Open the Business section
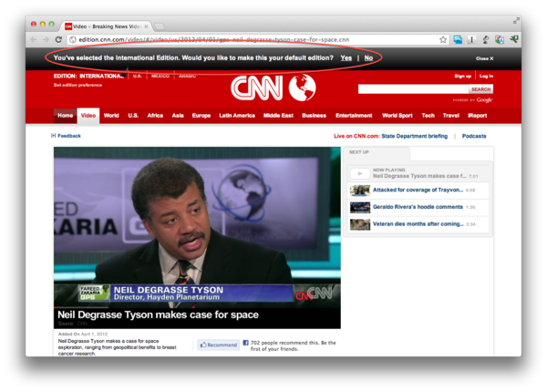547x392 pixels. click(314, 116)
